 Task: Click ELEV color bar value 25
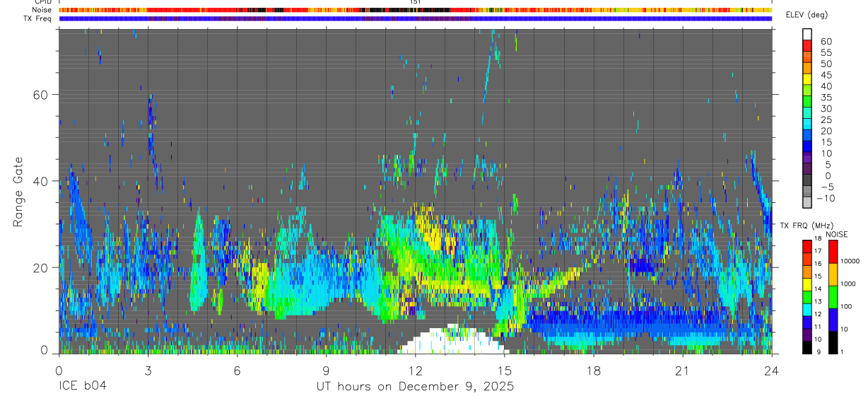(x=826, y=120)
